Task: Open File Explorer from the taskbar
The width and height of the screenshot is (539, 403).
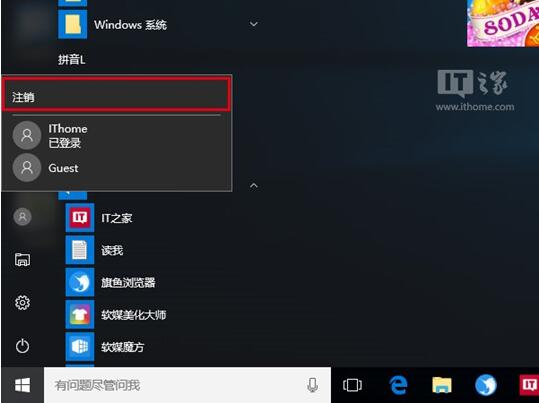Action: 442,385
